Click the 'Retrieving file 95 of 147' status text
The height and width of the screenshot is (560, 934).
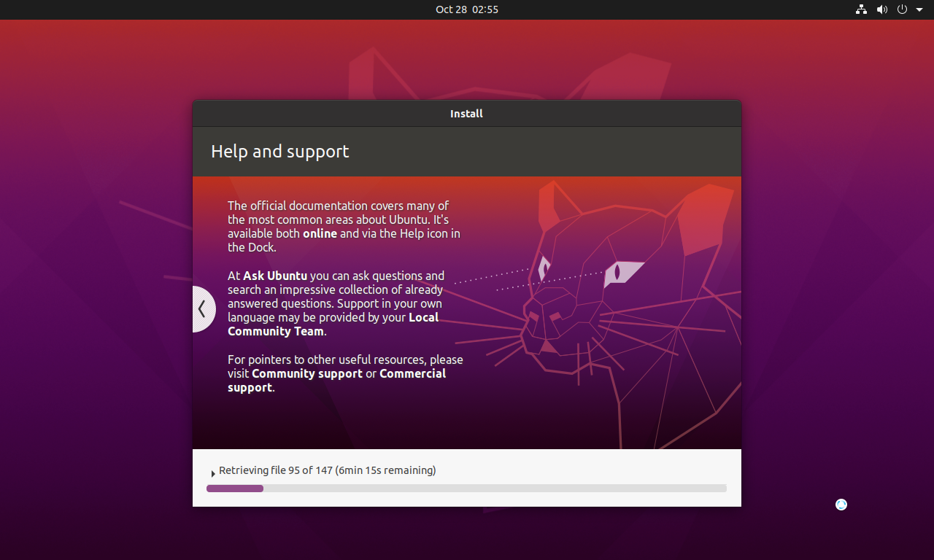pyautogui.click(x=328, y=470)
